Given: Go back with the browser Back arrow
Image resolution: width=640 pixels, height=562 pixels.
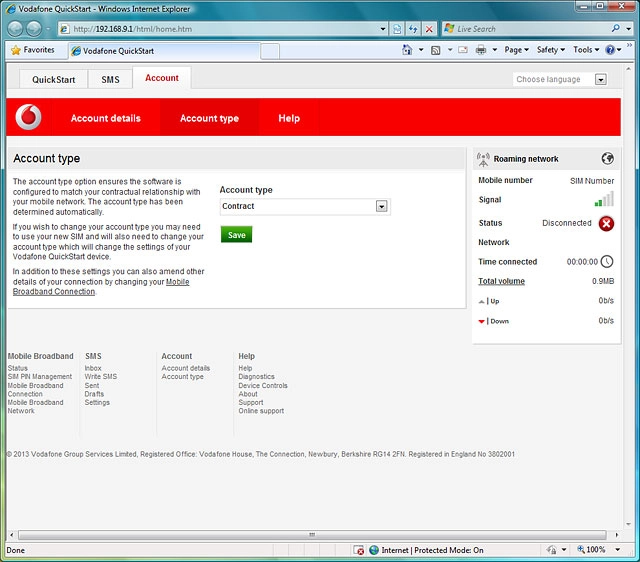Looking at the screenshot, I should click(17, 29).
